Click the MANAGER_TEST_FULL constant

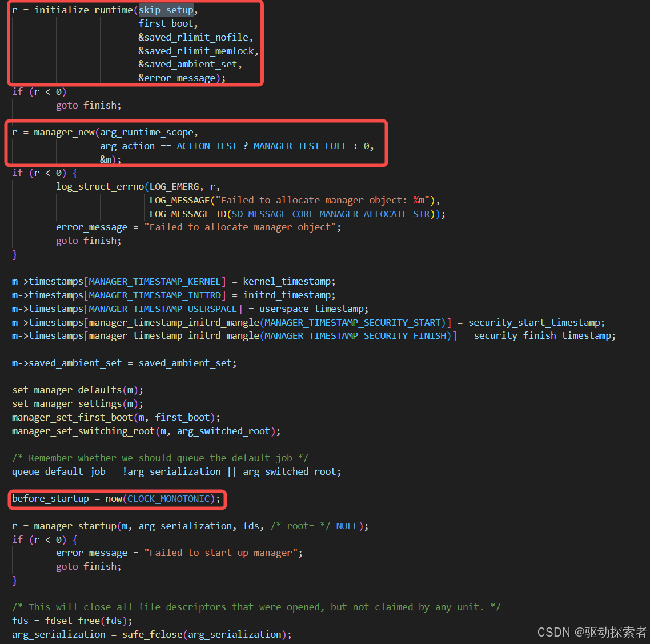pyautogui.click(x=300, y=146)
